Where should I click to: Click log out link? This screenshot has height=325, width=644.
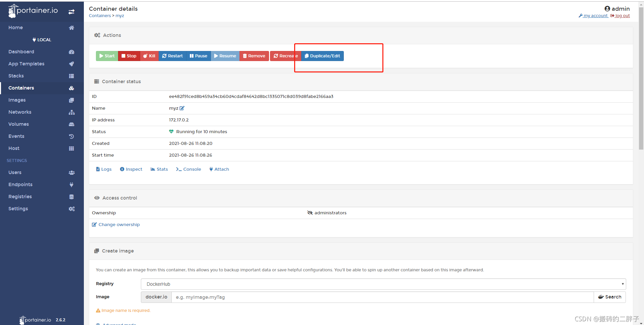pyautogui.click(x=620, y=16)
